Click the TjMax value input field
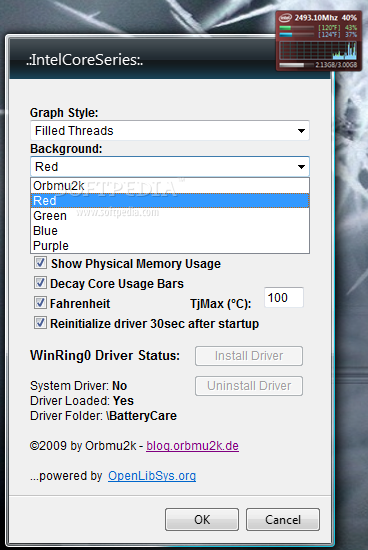This screenshot has height=550, width=368. [x=283, y=298]
